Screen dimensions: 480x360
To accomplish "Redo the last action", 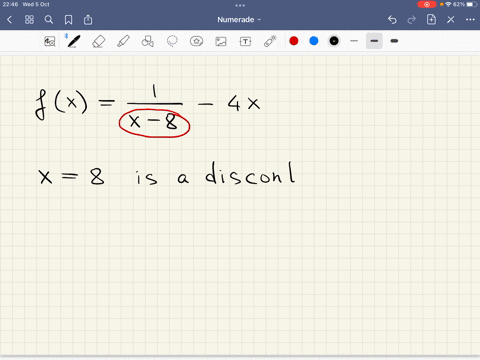I will click(x=412, y=20).
